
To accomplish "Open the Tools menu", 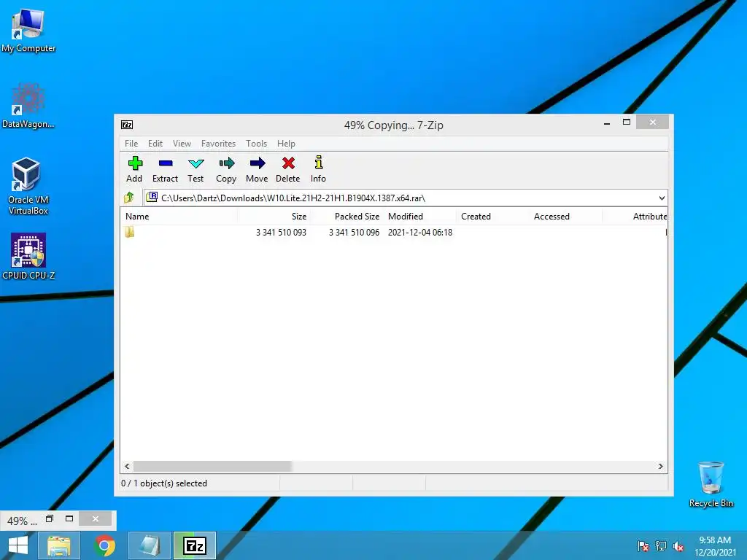I will pos(256,144).
